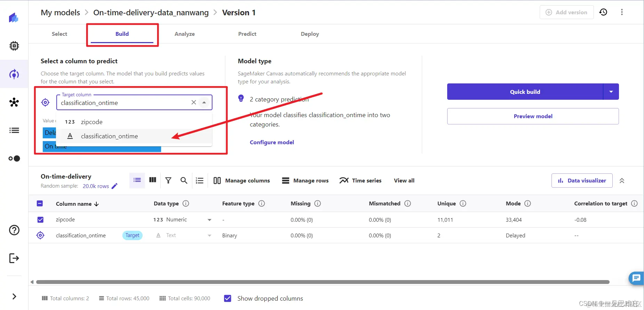Viewport: 644px width, 310px height.
Task: Switch to the Predict tab
Action: (247, 34)
